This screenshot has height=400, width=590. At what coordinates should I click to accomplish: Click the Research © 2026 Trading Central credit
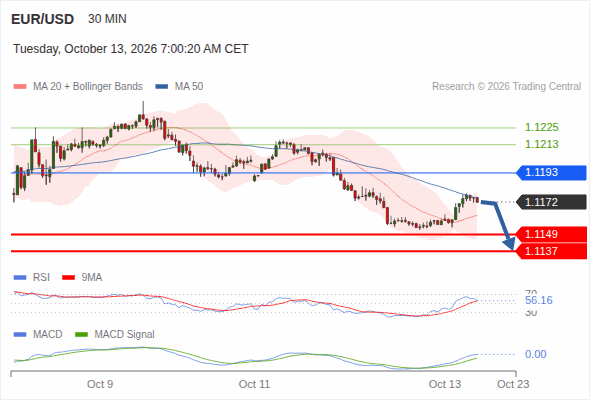(x=506, y=87)
